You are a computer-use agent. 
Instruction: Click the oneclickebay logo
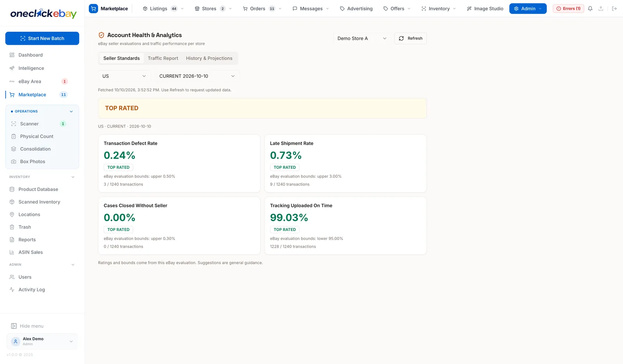click(43, 14)
